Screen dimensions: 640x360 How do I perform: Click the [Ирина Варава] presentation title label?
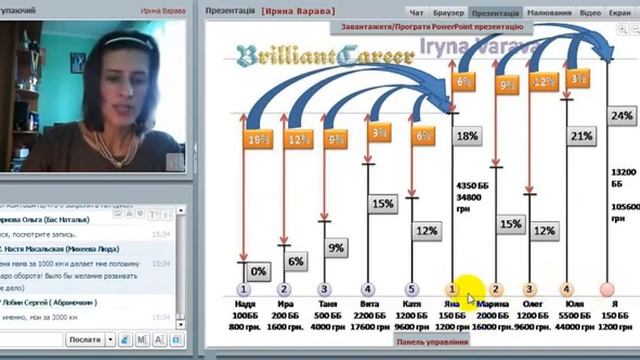(298, 11)
